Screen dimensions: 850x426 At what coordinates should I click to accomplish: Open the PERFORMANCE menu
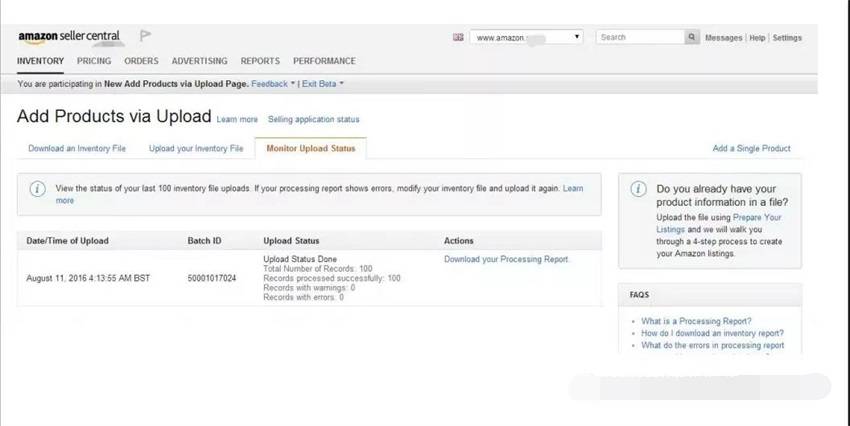pos(324,61)
